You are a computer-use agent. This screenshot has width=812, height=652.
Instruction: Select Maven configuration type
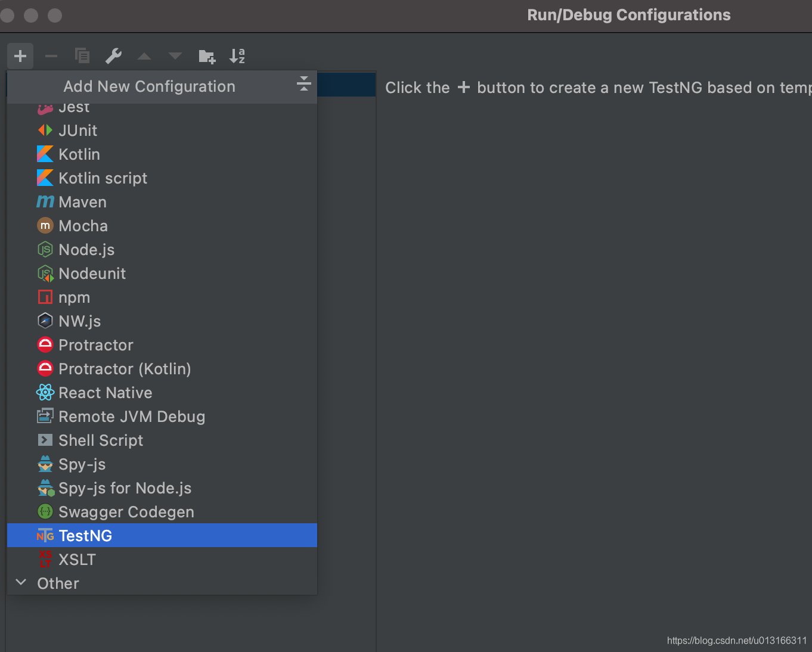coord(162,201)
